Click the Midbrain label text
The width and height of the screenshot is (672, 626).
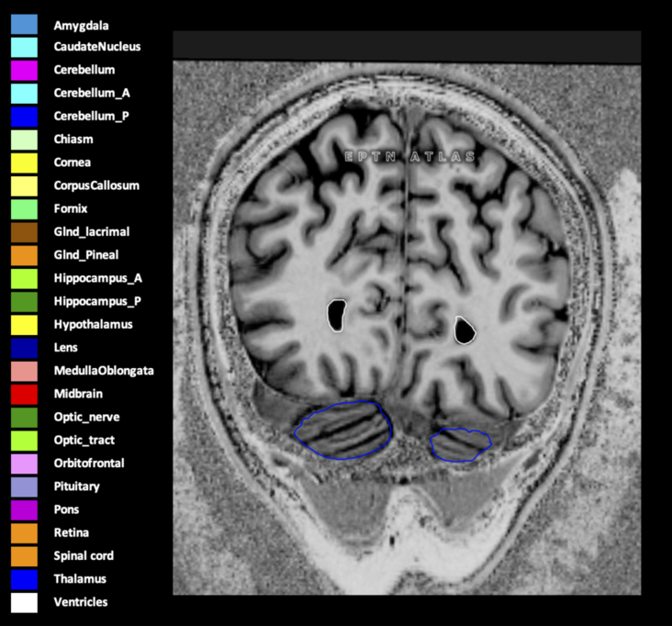78,394
